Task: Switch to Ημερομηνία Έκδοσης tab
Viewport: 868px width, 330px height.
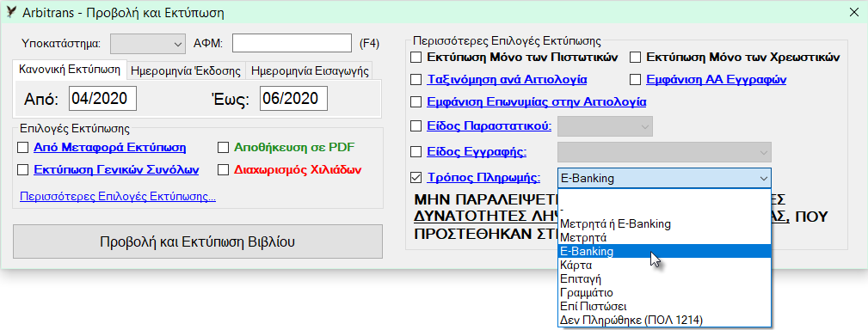Action: (186, 70)
